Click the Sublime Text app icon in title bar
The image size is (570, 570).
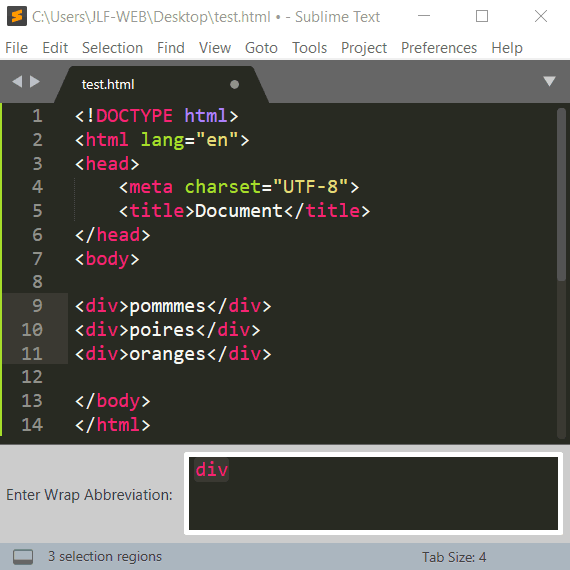(17, 16)
